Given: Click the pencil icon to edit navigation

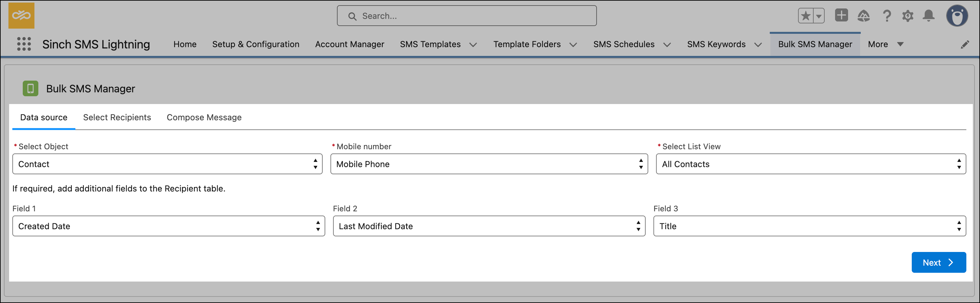Looking at the screenshot, I should point(965,45).
